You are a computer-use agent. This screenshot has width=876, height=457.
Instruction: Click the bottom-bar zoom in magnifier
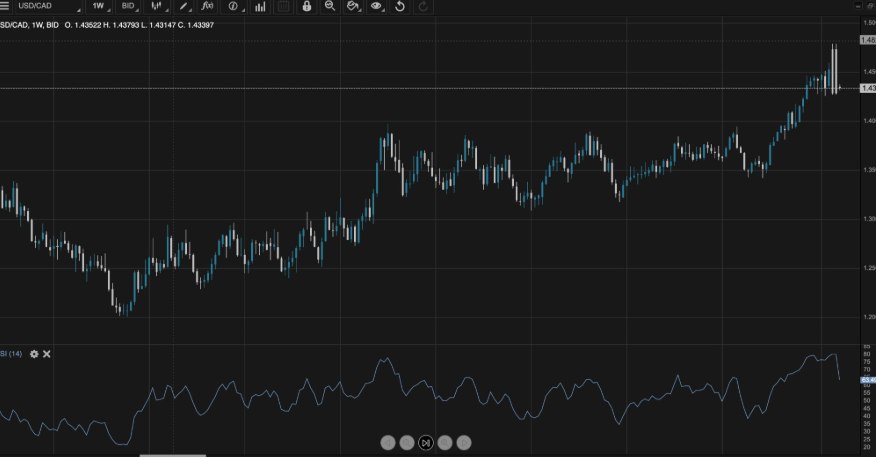[x=445, y=443]
